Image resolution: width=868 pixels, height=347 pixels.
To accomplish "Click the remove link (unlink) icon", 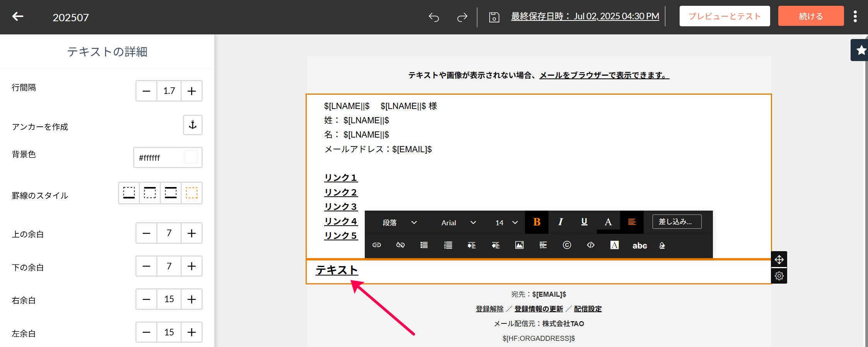I will coord(400,245).
